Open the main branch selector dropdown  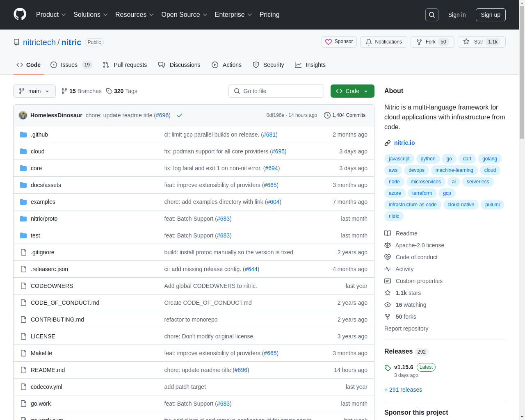(34, 91)
